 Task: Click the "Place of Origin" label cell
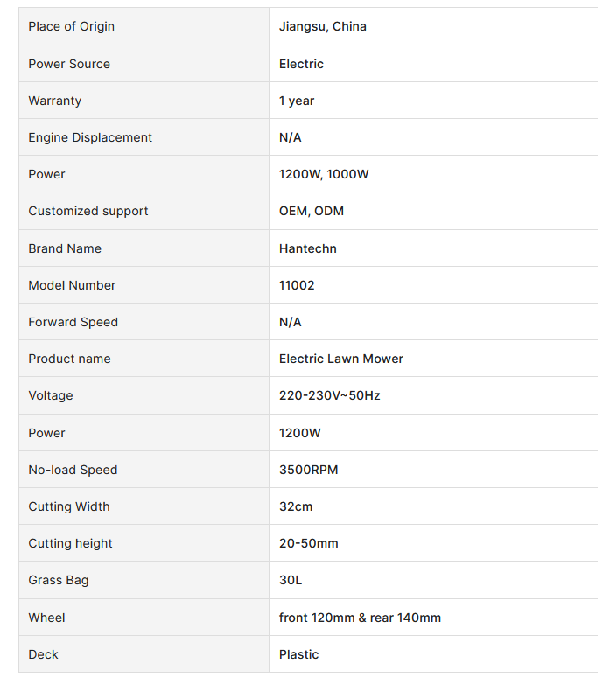(x=71, y=26)
